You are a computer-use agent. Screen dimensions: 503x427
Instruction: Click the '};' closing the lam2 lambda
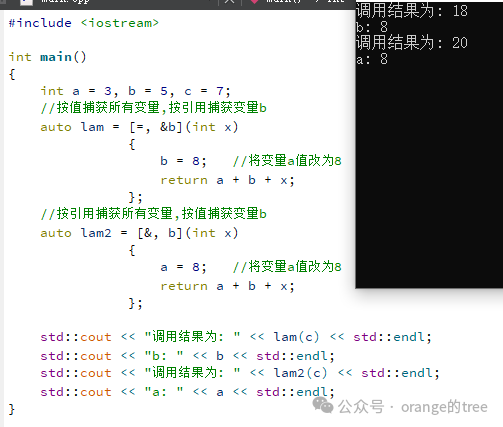click(x=136, y=303)
